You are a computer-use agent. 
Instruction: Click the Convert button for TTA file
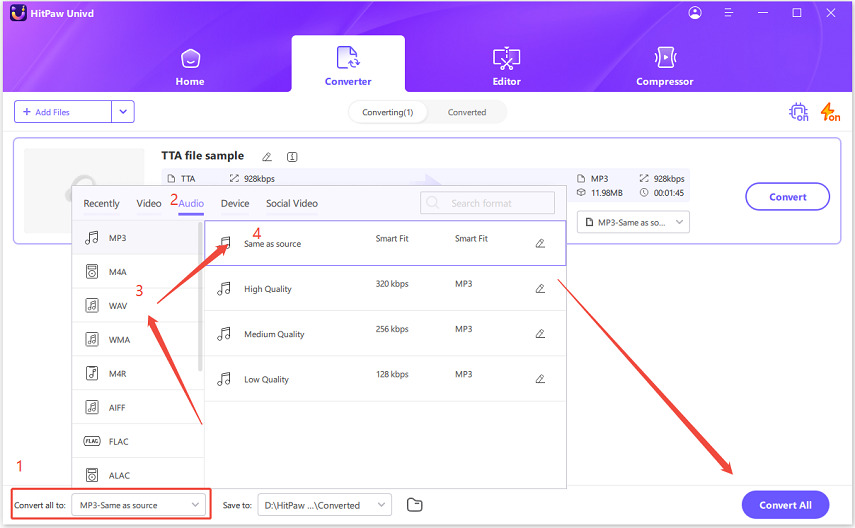(787, 197)
